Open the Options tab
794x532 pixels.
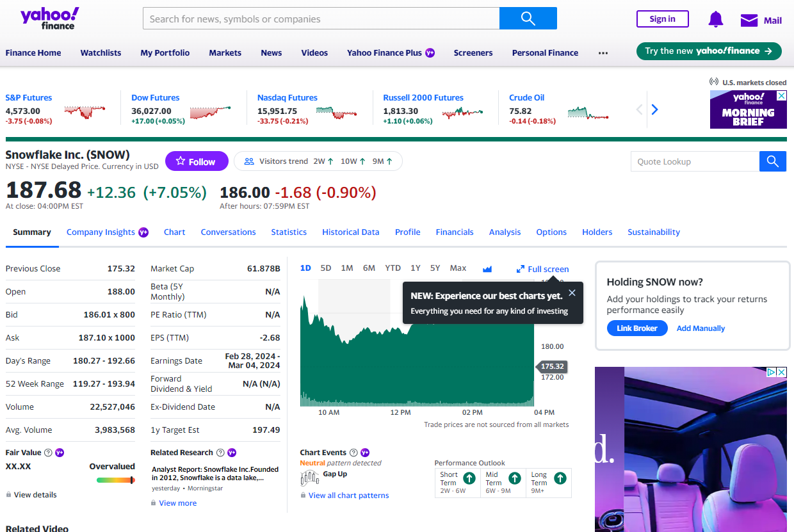click(551, 232)
